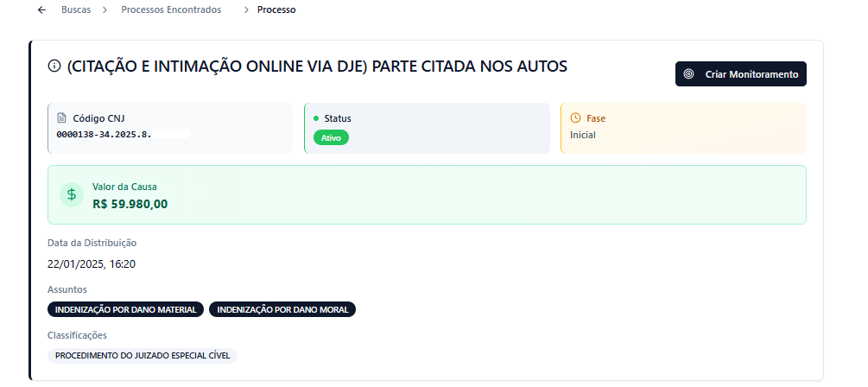Click the distribution date 22/01/2025, 16:20
The width and height of the screenshot is (868, 387).
(x=92, y=263)
